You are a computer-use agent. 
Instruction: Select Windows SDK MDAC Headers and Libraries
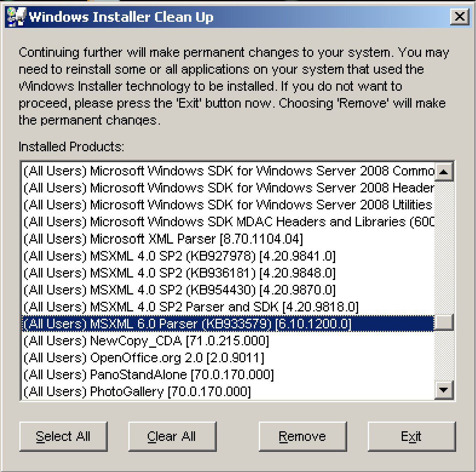pos(228,222)
